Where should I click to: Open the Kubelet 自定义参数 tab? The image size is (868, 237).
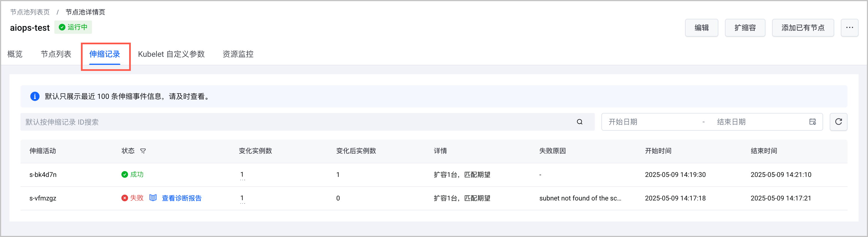click(x=171, y=54)
